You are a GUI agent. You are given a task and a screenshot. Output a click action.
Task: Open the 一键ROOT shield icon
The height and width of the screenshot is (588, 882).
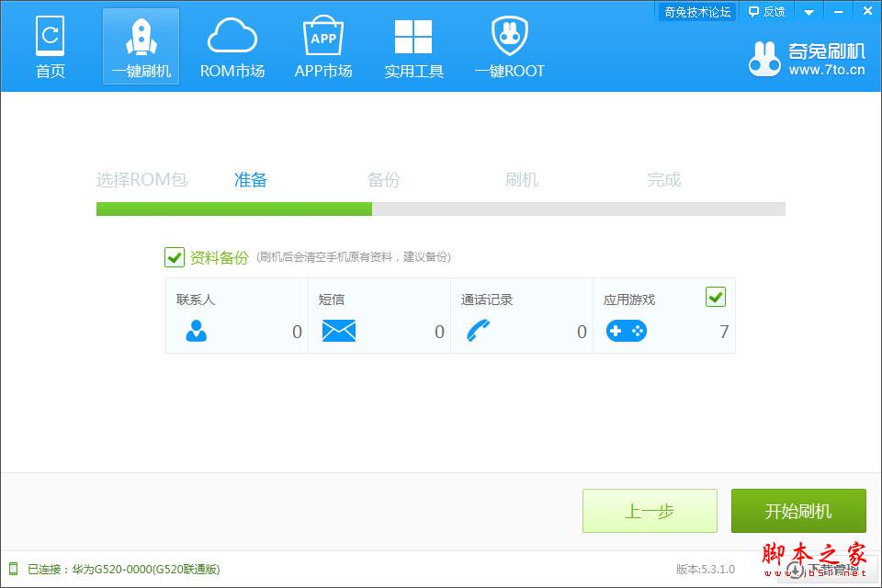pos(510,36)
